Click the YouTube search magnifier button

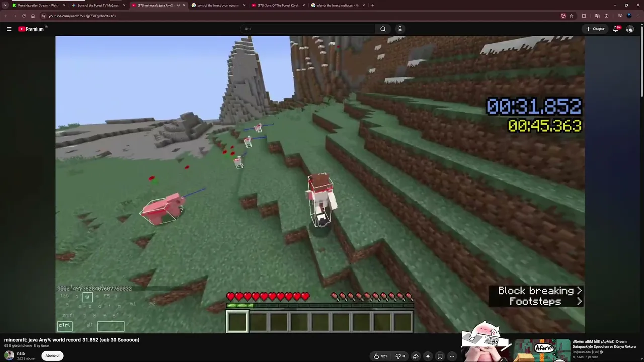click(383, 29)
